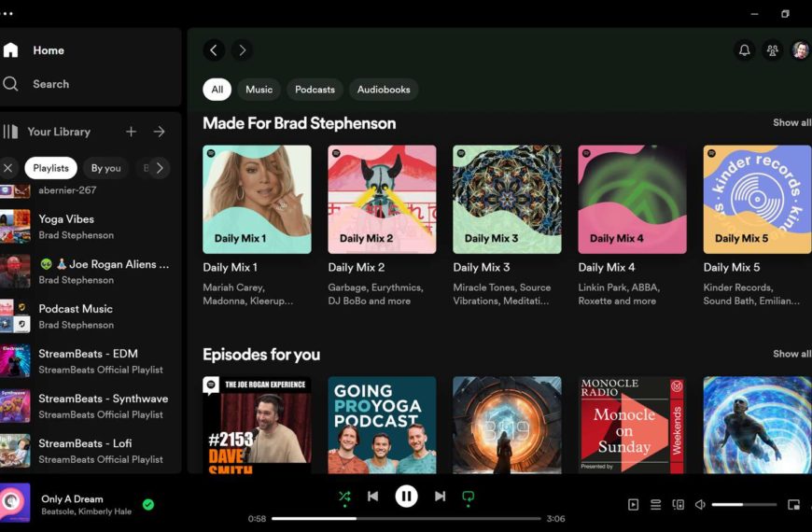Viewport: 812px width, 532px height.
Task: Navigate back with the left chevron
Action: [x=214, y=50]
